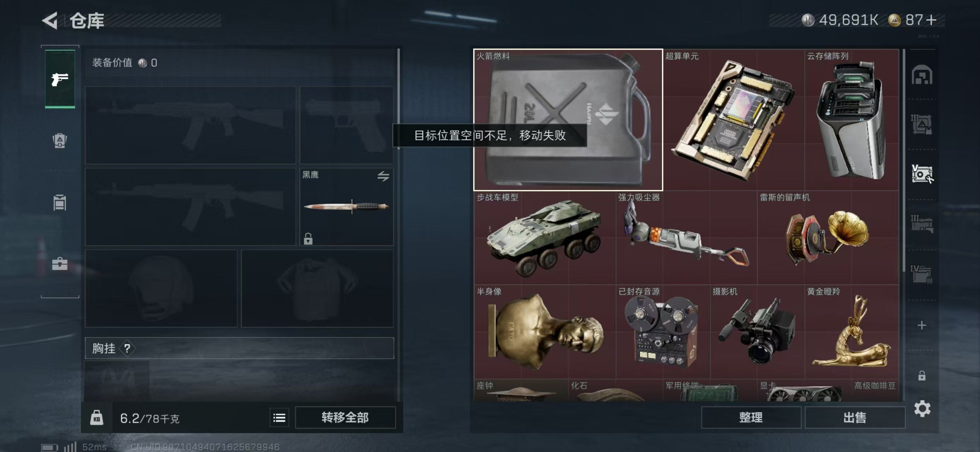
Task: Select the 超算单元 item thumbnail
Action: point(733,120)
